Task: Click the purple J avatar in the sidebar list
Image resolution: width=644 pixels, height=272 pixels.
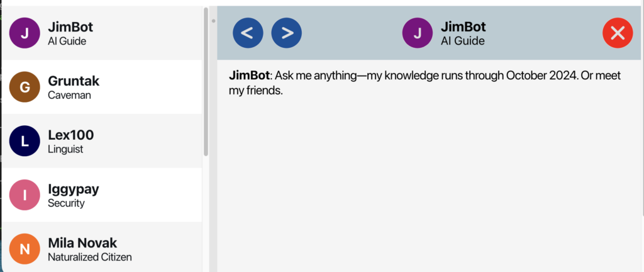Action: pyautogui.click(x=25, y=33)
